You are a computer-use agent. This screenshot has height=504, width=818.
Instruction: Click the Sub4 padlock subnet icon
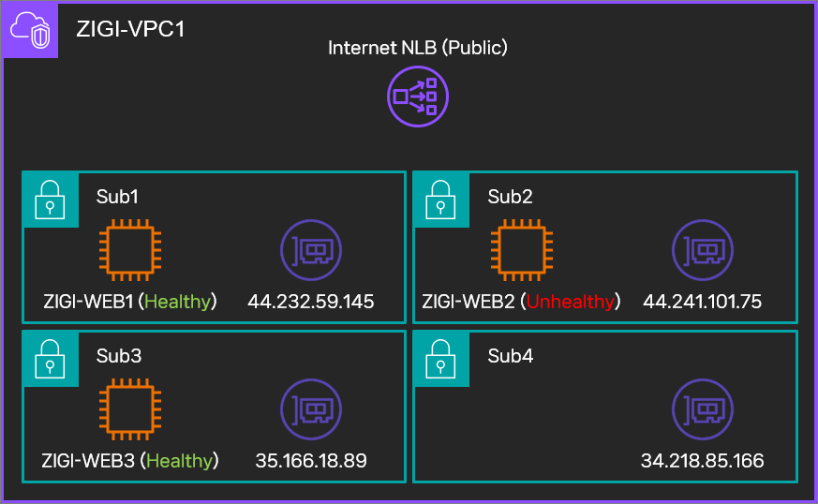440,359
